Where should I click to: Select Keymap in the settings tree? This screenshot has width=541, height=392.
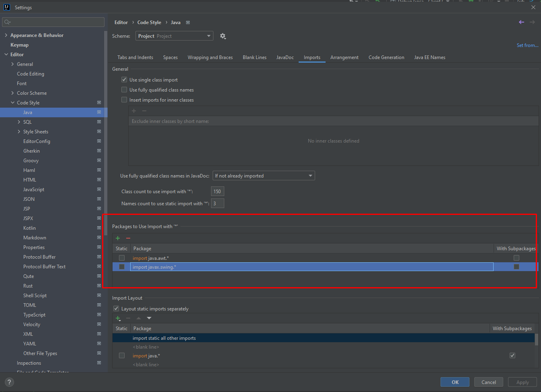point(19,45)
